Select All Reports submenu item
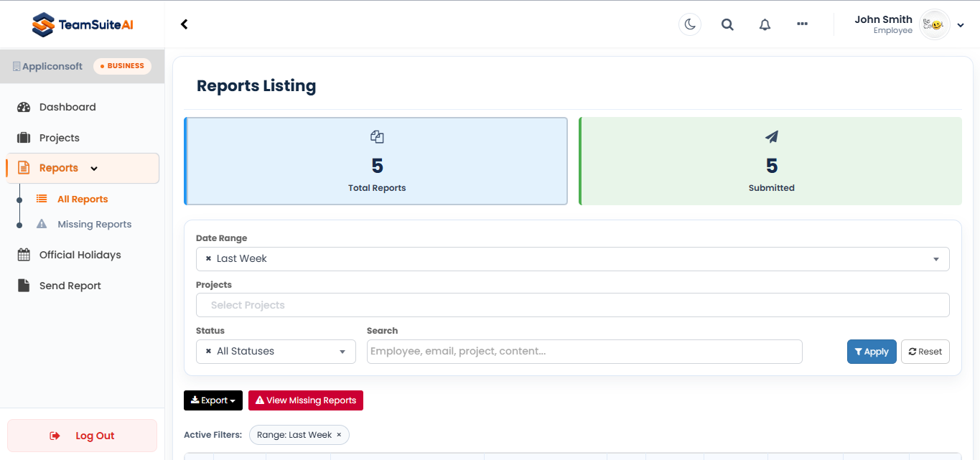980x460 pixels. [x=83, y=200]
